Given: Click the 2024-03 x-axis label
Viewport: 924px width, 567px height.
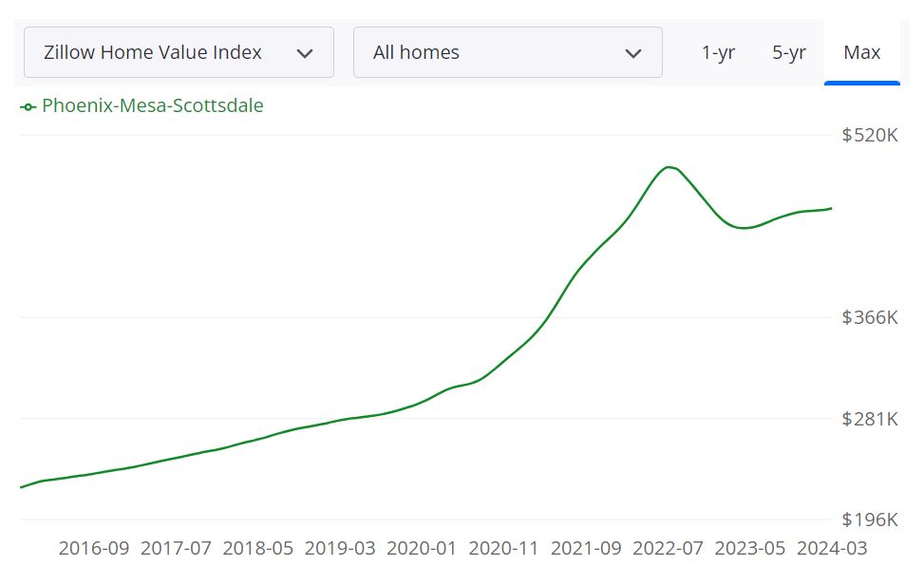Looking at the screenshot, I should pos(832,549).
